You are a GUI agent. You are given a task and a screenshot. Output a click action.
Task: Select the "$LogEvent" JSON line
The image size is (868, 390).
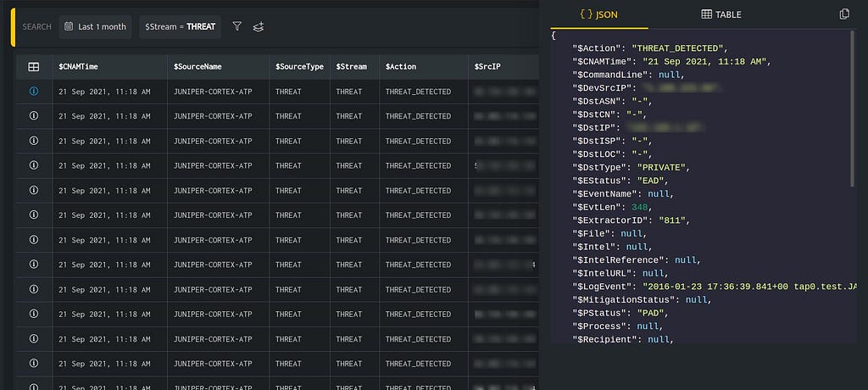(x=715, y=287)
